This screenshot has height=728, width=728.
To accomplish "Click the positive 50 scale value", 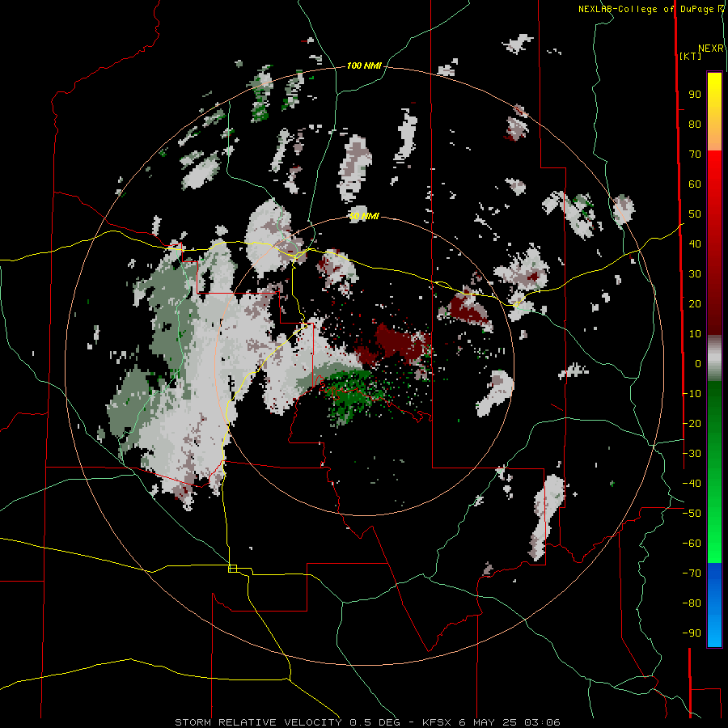I will click(x=695, y=214).
